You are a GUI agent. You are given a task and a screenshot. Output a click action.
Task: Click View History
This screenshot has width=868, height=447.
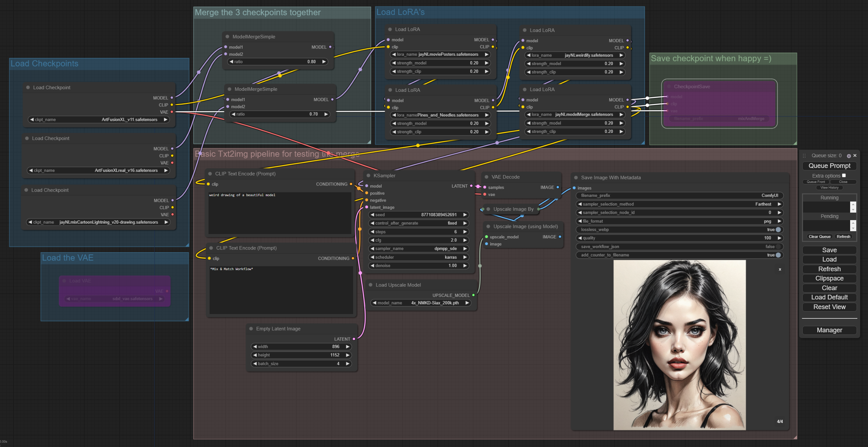pyautogui.click(x=829, y=188)
